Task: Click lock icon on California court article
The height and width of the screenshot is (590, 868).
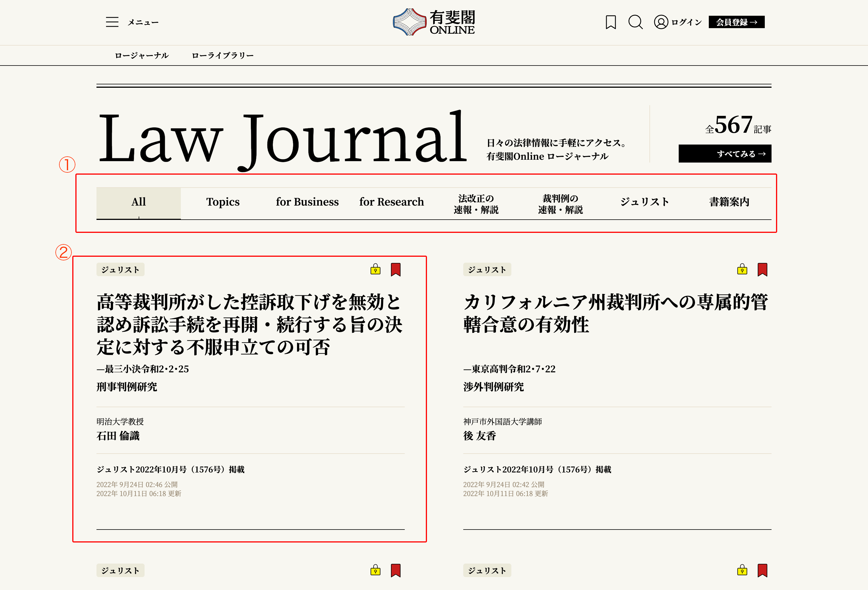Action: 742,269
